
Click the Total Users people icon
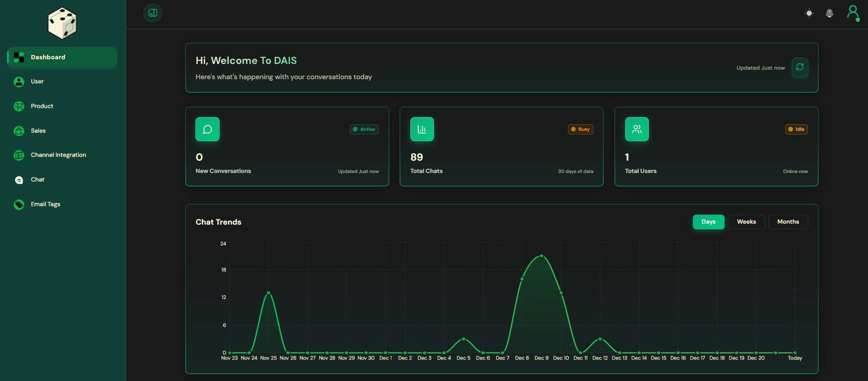pos(637,129)
